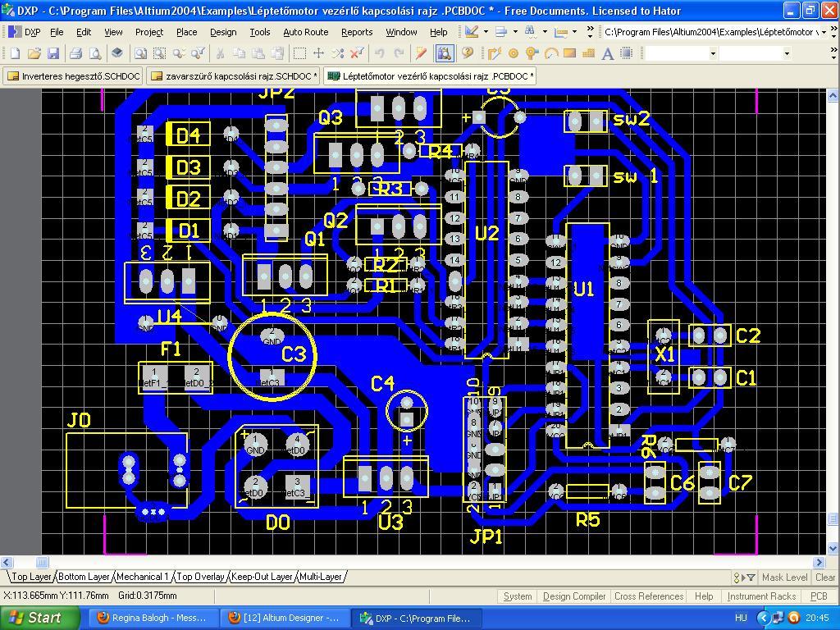The image size is (840, 630).
Task: Open the Design Compiler panel button
Action: (x=573, y=596)
